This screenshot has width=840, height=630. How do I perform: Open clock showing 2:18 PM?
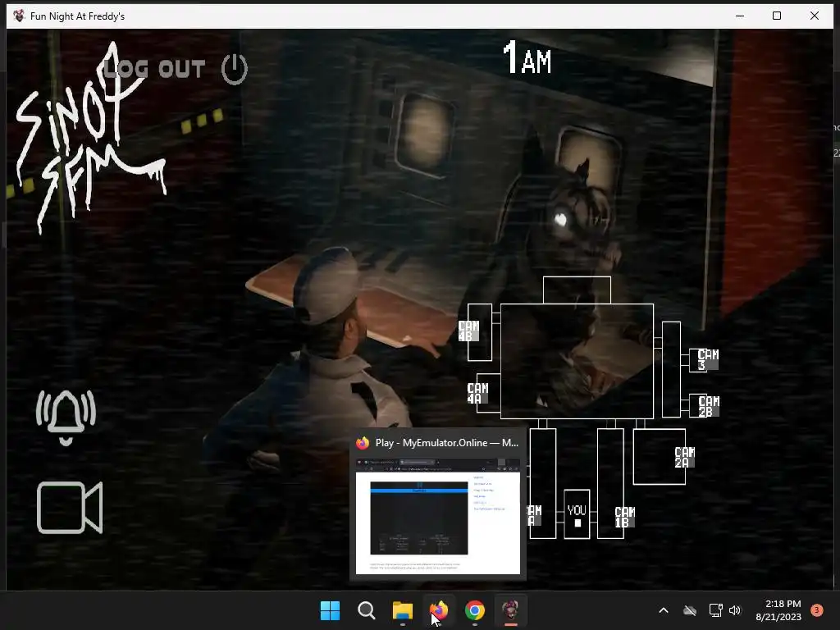pos(778,610)
